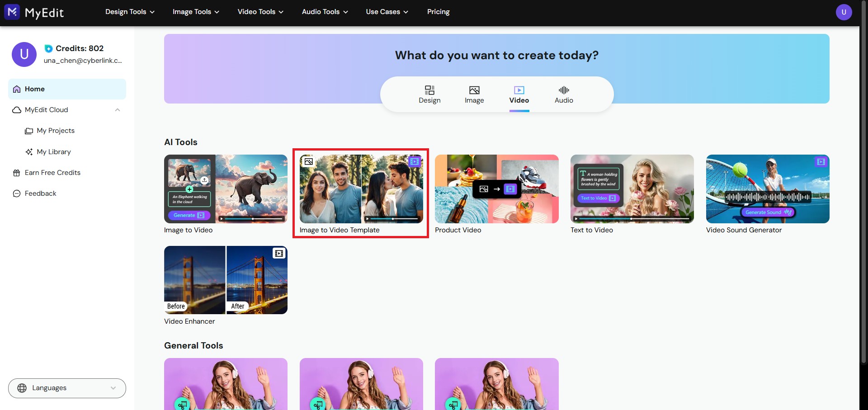Select the Image category icon
868x410 pixels.
(x=474, y=90)
